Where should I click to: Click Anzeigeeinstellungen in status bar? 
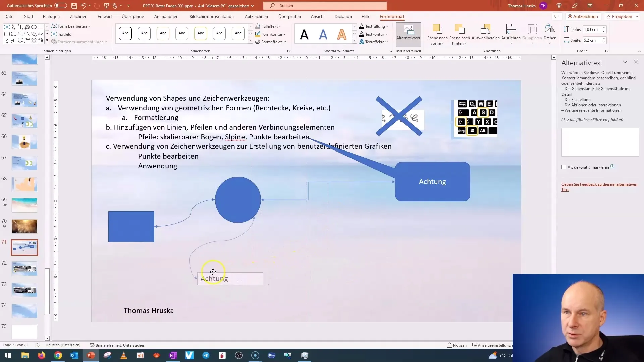tap(492, 345)
